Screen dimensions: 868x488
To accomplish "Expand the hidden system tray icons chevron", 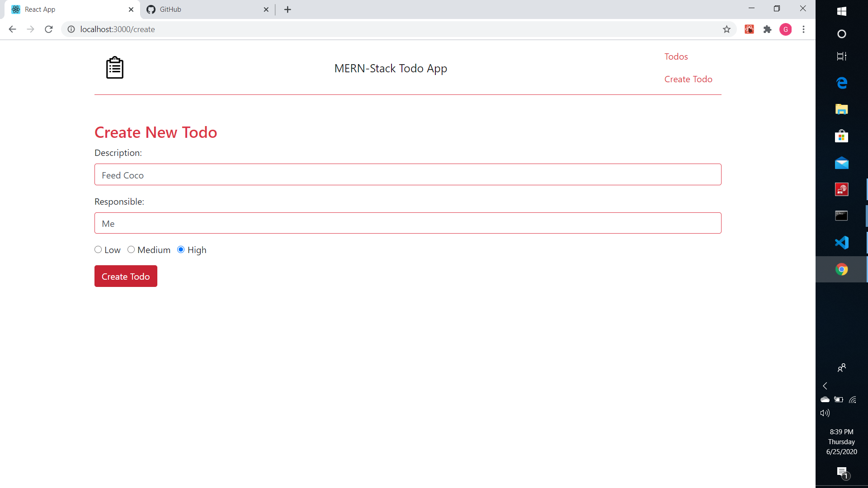I will point(825,386).
